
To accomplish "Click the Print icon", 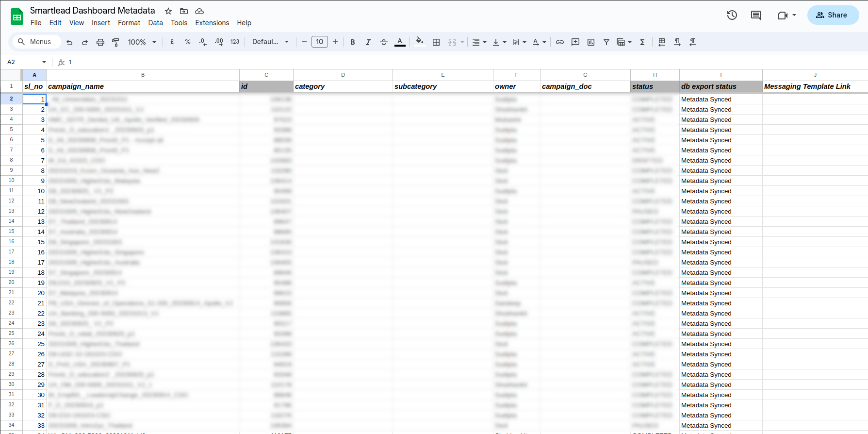I will point(100,42).
